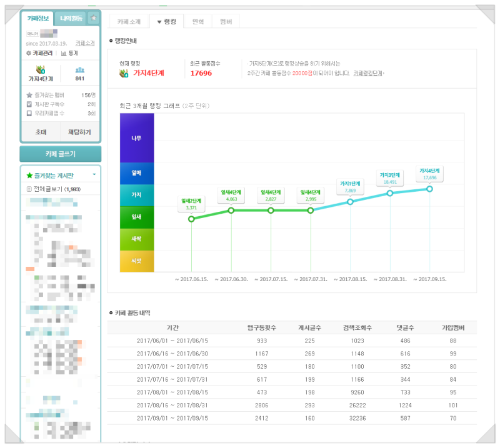Open the 통계 link
The width and height of the screenshot is (500, 448).
(x=73, y=53)
